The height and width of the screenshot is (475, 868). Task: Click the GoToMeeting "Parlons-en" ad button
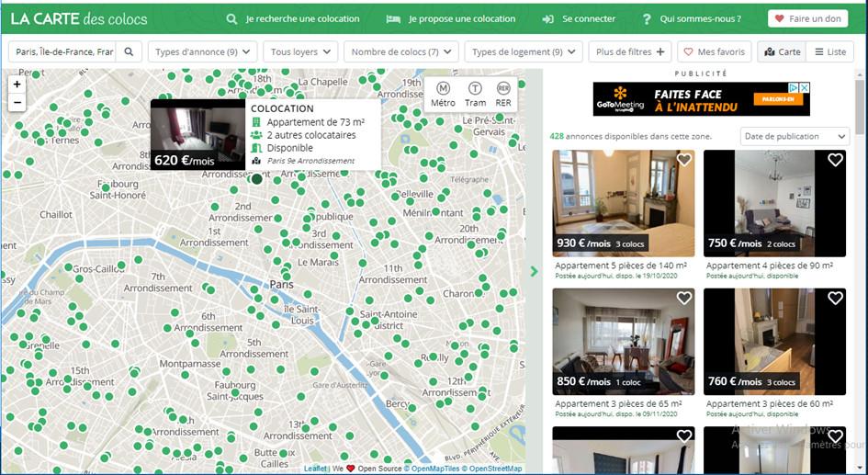[x=779, y=99]
